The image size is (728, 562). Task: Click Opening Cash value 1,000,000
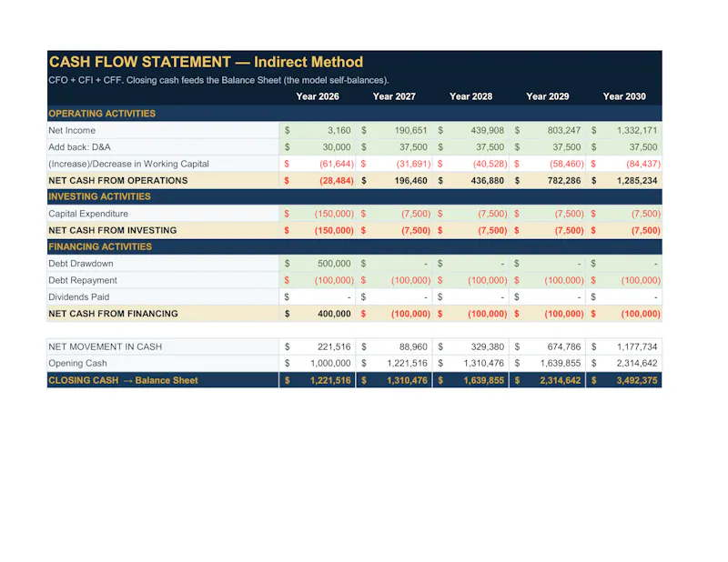(330, 364)
